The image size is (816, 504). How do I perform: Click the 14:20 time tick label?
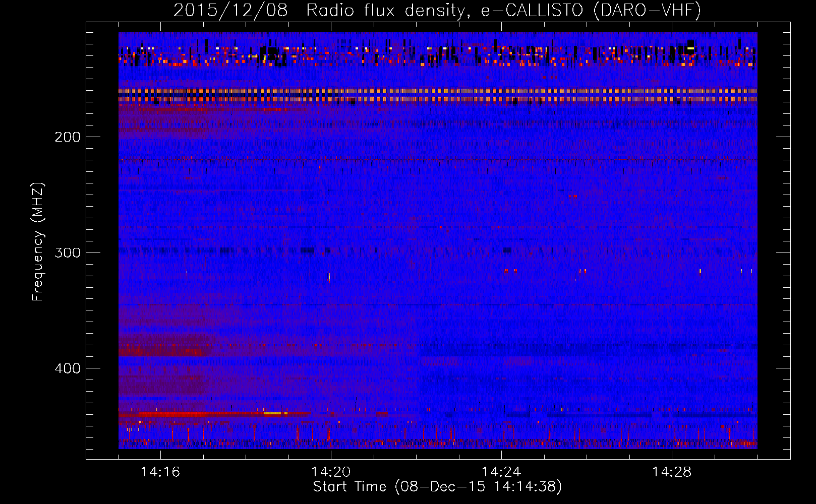pyautogui.click(x=331, y=472)
